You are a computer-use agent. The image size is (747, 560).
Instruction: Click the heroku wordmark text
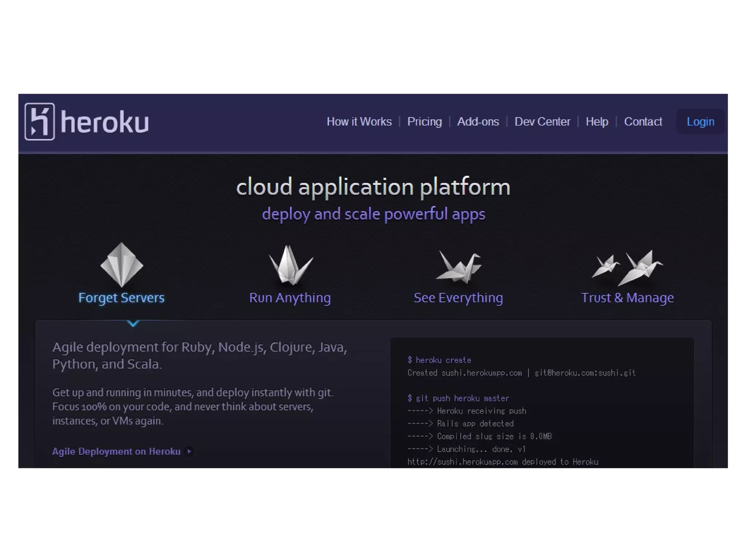pos(105,122)
